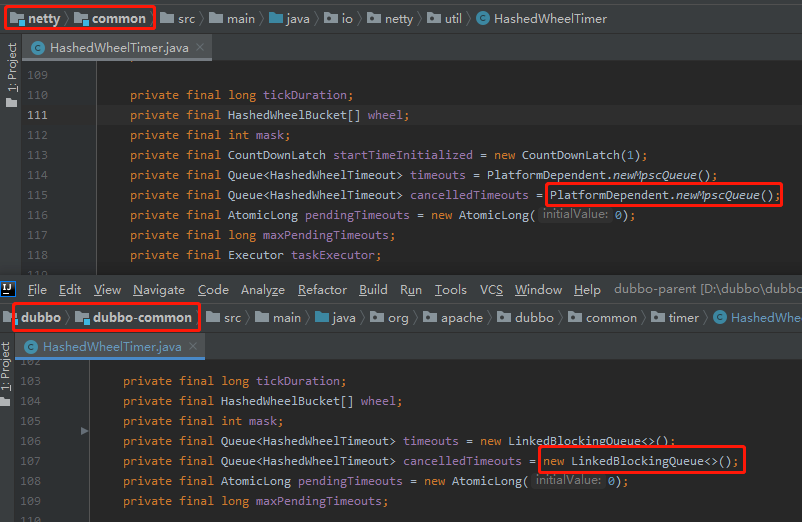Viewport: 802px width, 522px height.
Task: Select the src breadcrumb in netty window
Action: [x=177, y=19]
